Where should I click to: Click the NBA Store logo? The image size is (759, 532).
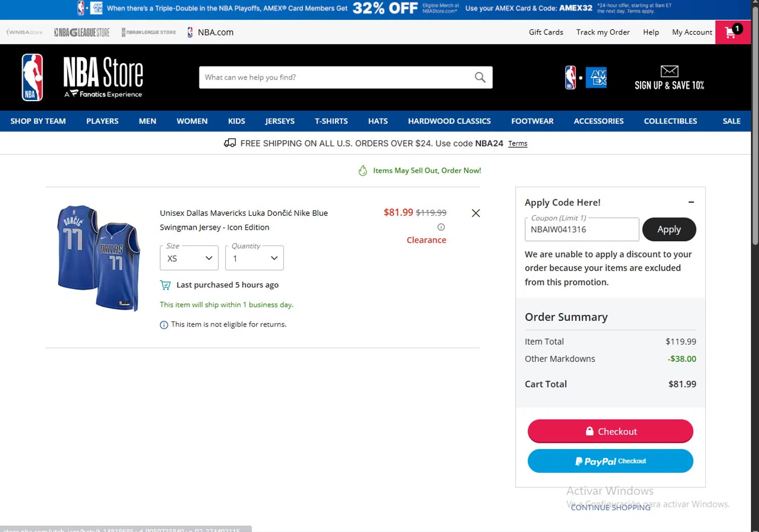[x=82, y=77]
